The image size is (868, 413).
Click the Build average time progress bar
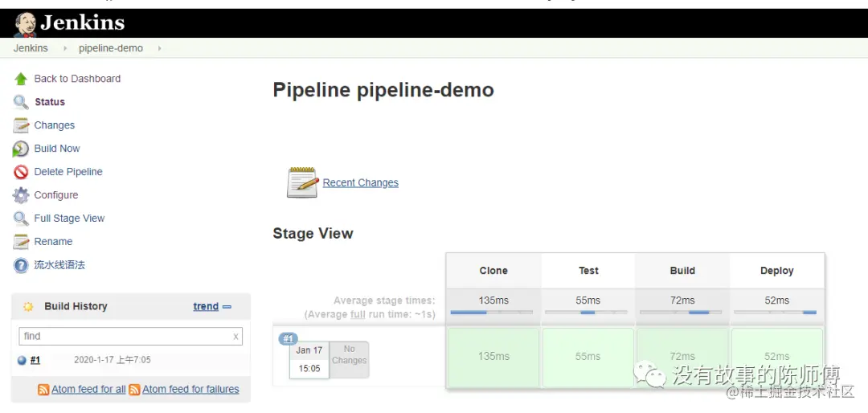681,313
